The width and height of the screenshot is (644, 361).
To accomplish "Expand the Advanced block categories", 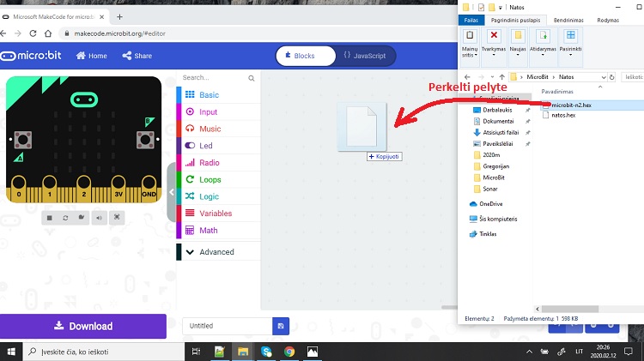I will 218,252.
